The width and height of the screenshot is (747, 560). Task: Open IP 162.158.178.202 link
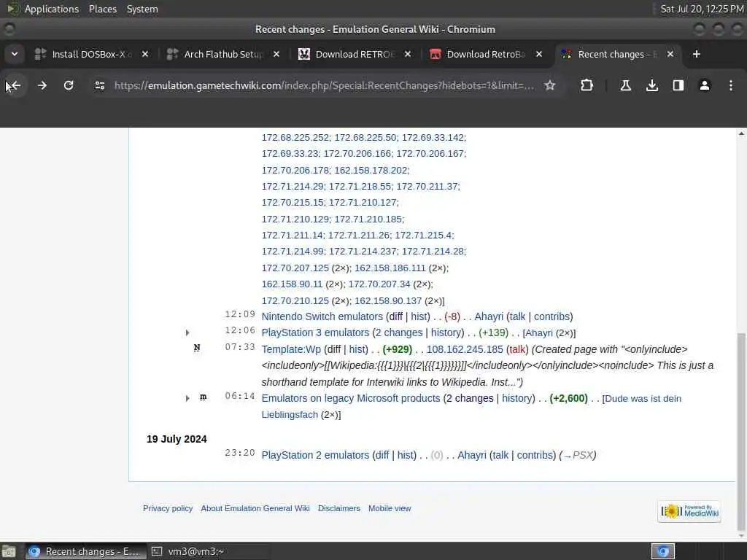point(371,171)
